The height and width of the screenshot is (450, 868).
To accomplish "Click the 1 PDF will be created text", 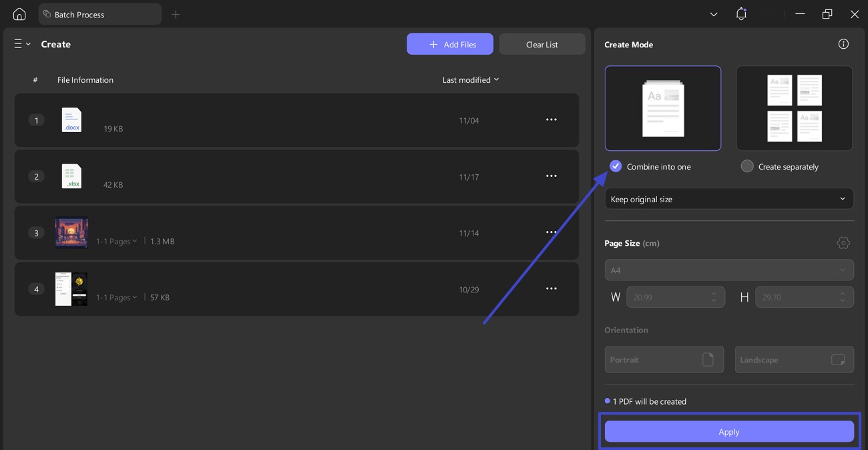I will pos(650,401).
